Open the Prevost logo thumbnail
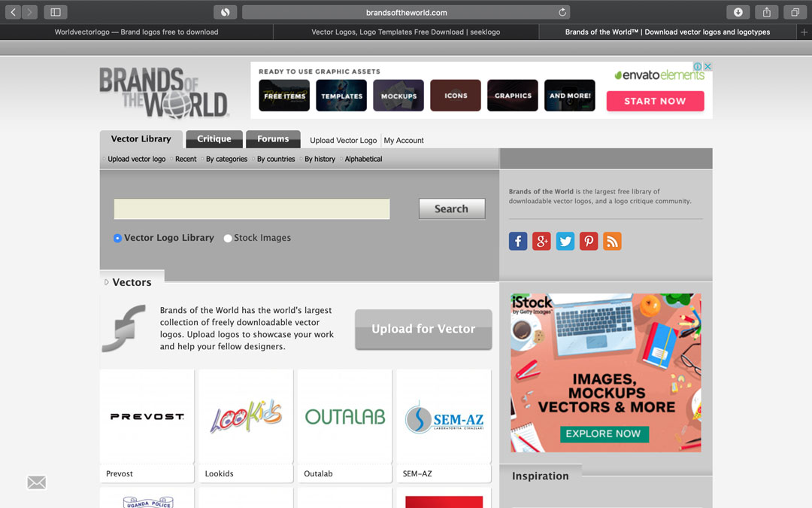This screenshot has height=508, width=812. click(147, 417)
